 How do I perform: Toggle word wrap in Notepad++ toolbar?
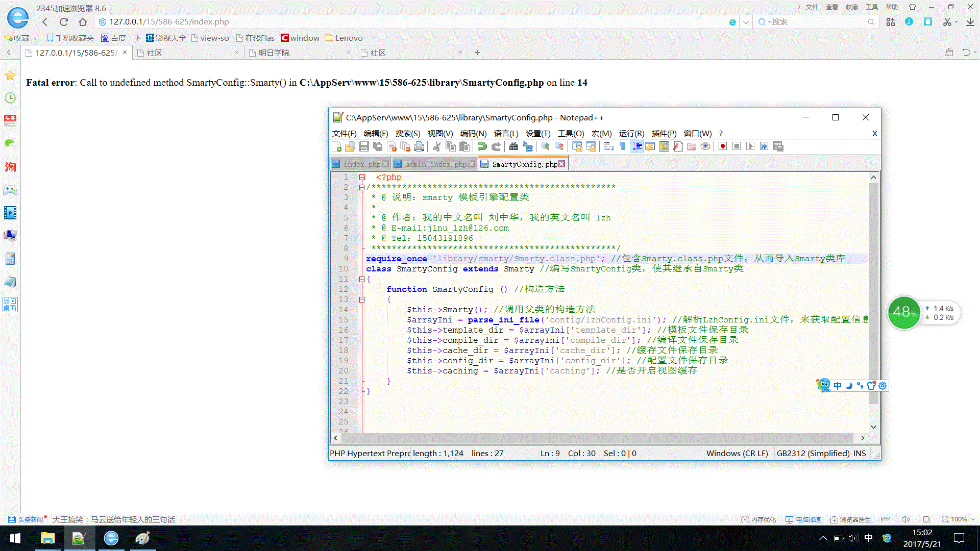pos(608,147)
